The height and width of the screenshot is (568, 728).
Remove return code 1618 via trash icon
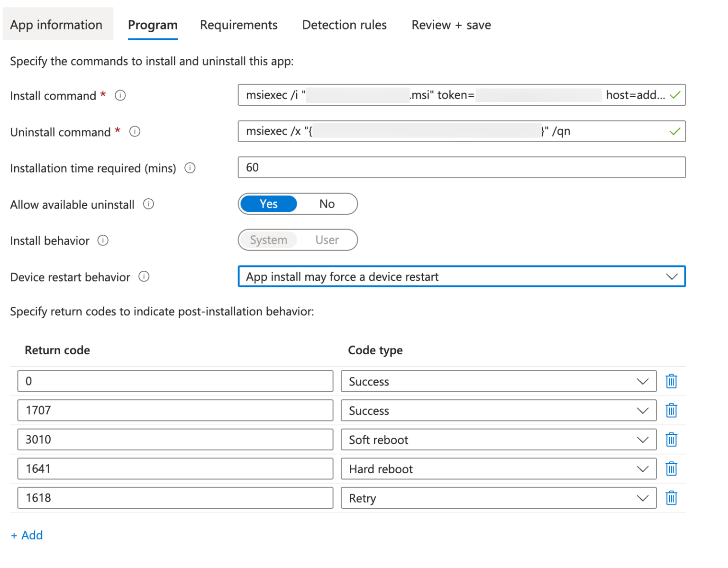click(671, 498)
